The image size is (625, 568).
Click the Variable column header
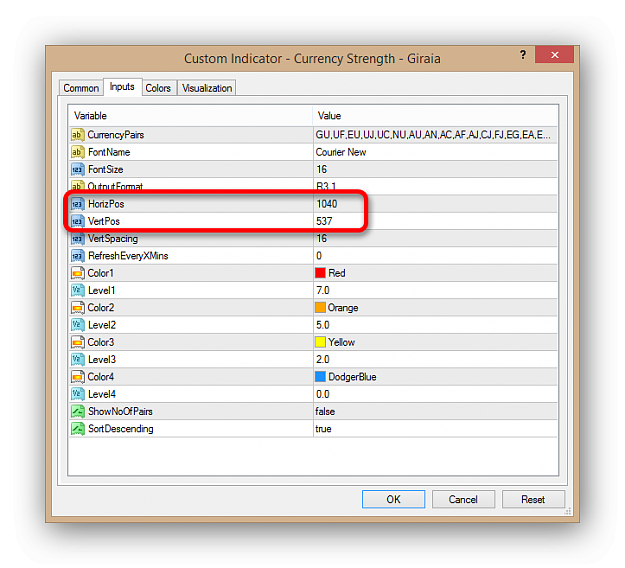[x=190, y=116]
